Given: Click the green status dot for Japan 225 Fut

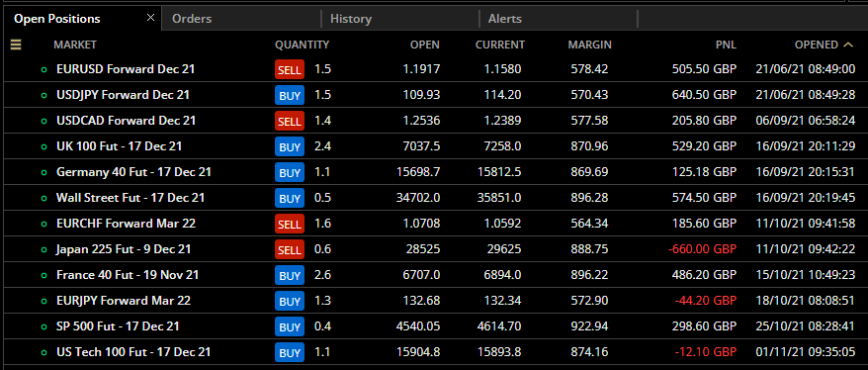Looking at the screenshot, I should pos(43,249).
